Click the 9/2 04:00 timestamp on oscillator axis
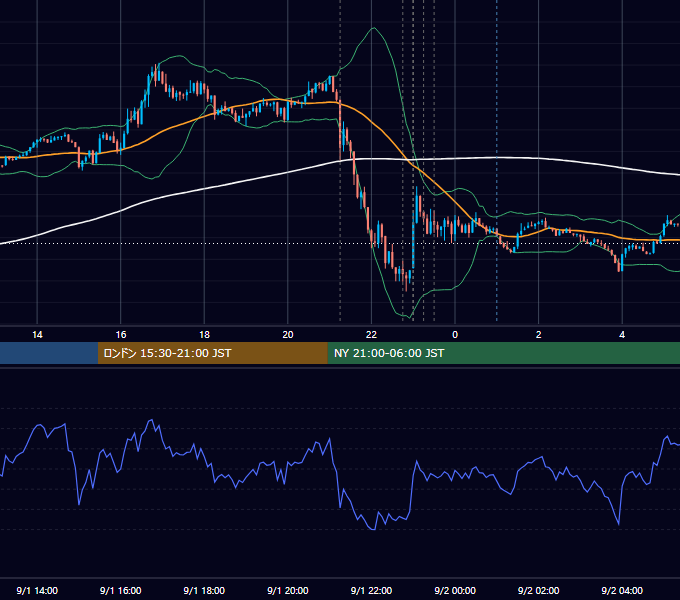The width and height of the screenshot is (680, 600). [622, 590]
